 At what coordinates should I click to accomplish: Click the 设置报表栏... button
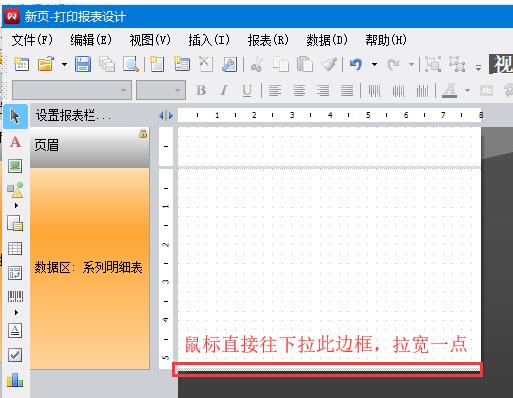(x=73, y=116)
